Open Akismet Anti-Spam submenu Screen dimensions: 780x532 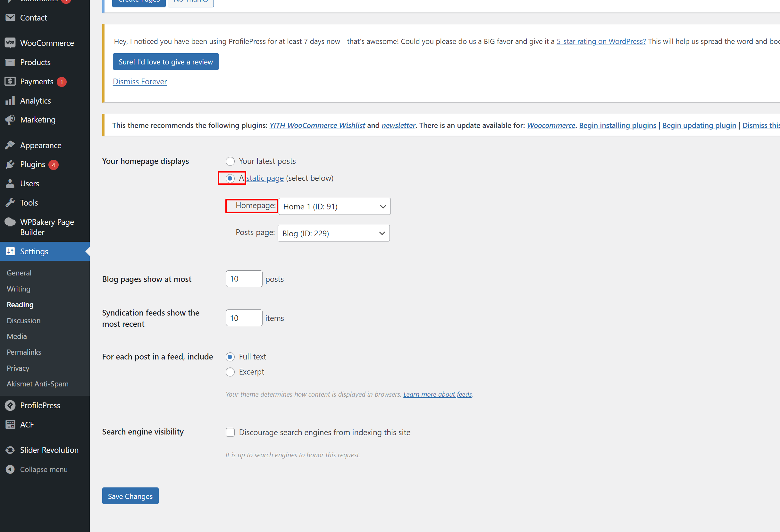[x=38, y=384]
